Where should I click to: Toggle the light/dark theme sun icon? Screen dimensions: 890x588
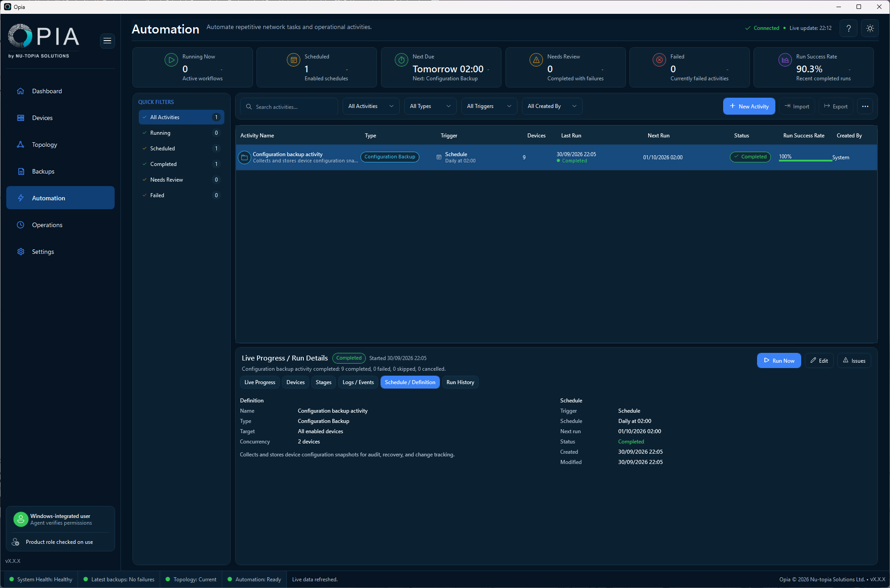pyautogui.click(x=870, y=28)
